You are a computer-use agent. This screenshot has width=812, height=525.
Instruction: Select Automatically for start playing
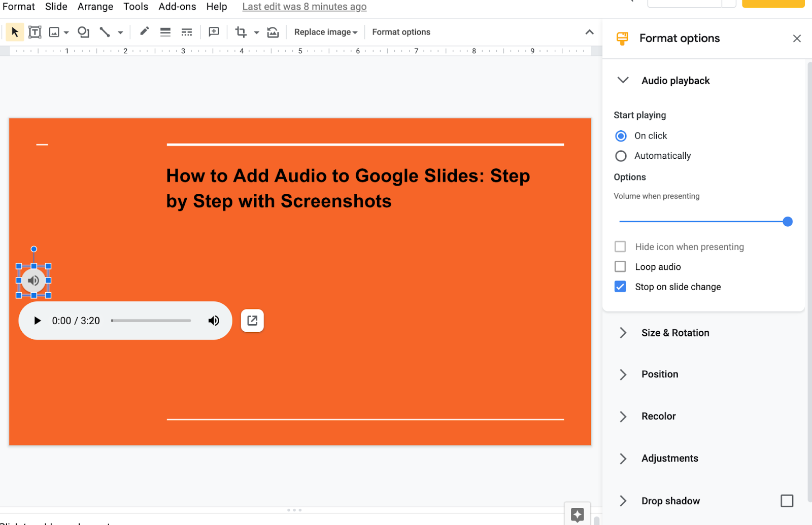point(621,156)
